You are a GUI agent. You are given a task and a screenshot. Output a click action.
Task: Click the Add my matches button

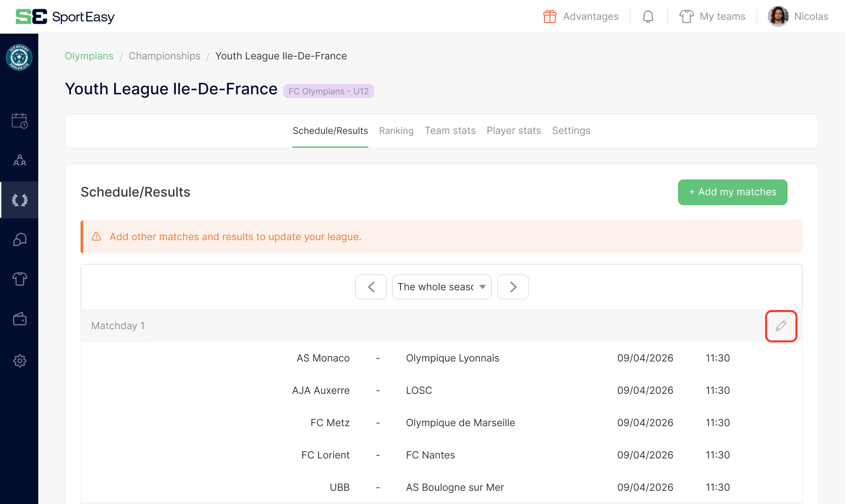[x=732, y=192]
